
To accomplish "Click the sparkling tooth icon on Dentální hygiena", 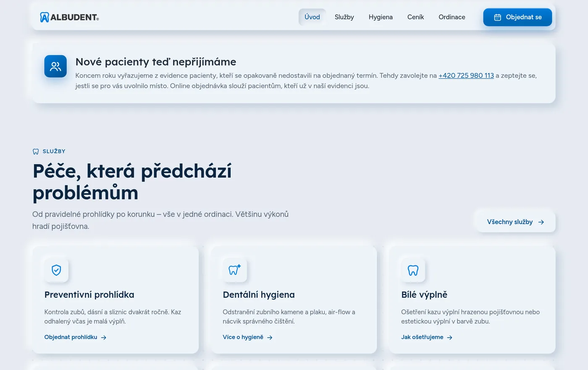I will click(x=235, y=270).
